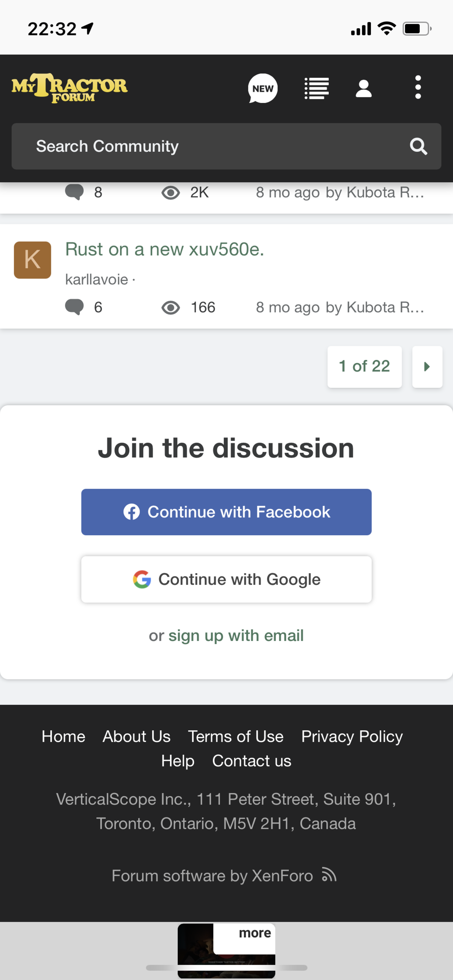The height and width of the screenshot is (980, 453).
Task: Select Home in the footer menu
Action: tap(63, 736)
